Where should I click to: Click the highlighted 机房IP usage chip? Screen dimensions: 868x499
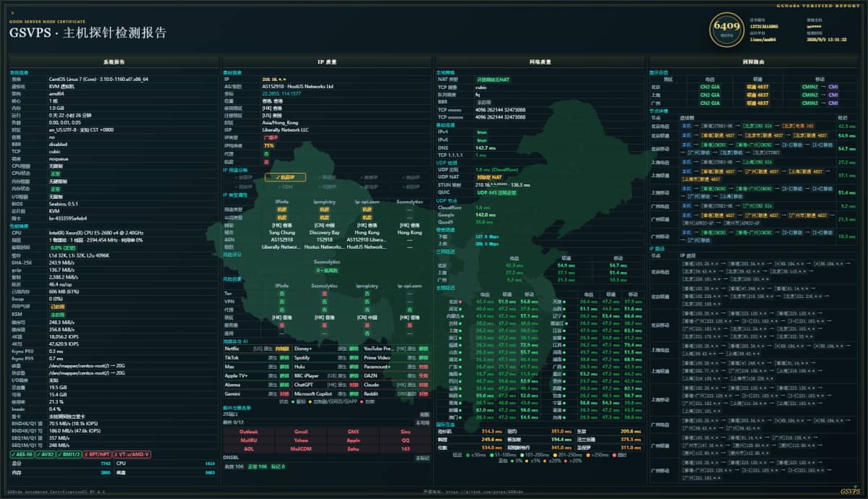click(x=285, y=177)
